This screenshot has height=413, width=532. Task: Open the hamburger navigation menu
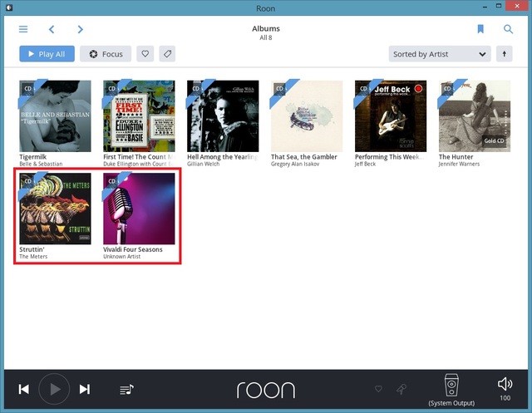[x=23, y=29]
